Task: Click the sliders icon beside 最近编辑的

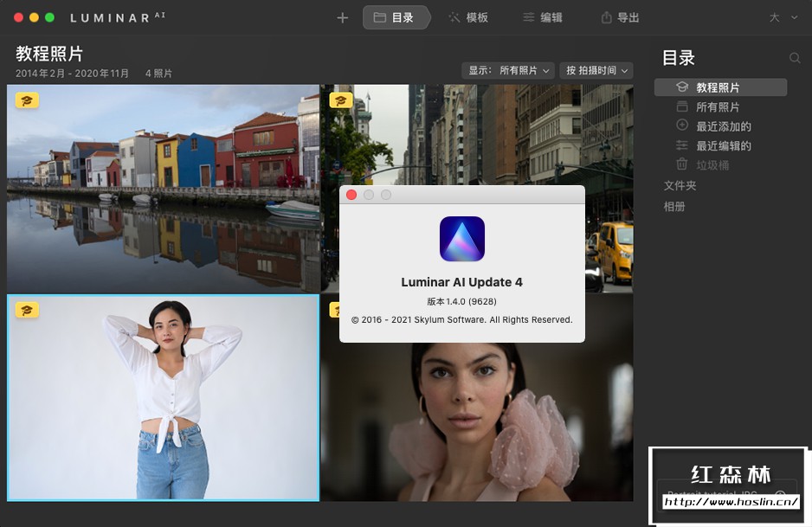Action: click(x=682, y=145)
